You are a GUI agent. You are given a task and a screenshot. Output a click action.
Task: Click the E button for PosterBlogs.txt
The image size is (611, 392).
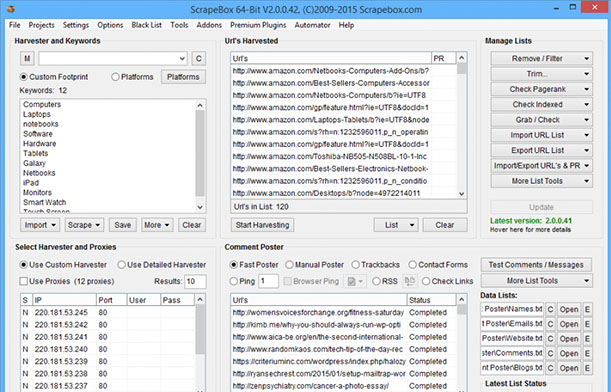[x=587, y=368]
